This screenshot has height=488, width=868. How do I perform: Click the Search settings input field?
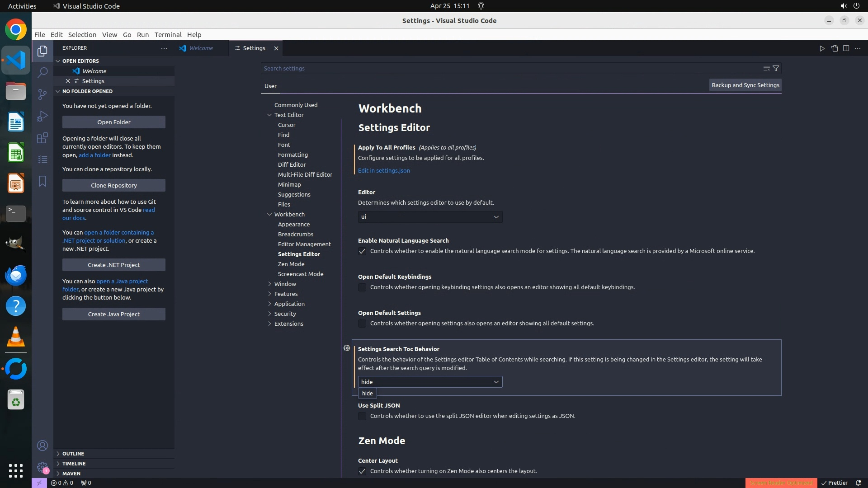click(x=506, y=68)
